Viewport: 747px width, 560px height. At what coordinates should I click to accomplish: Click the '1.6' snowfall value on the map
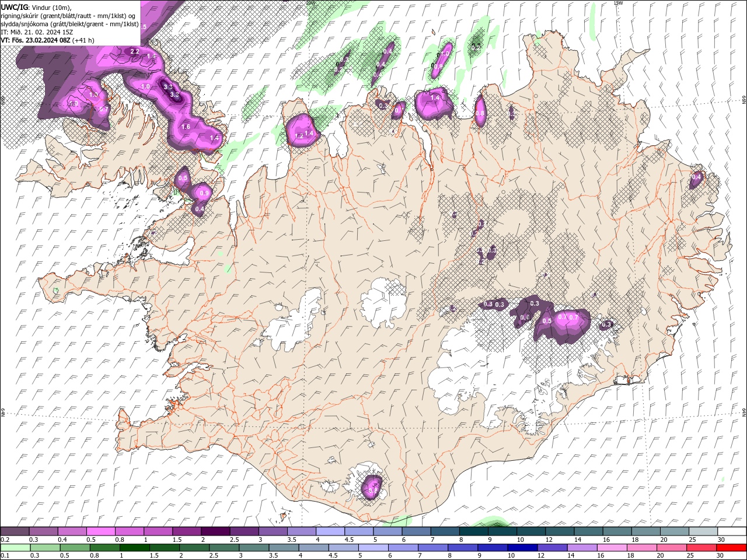pyautogui.click(x=186, y=127)
